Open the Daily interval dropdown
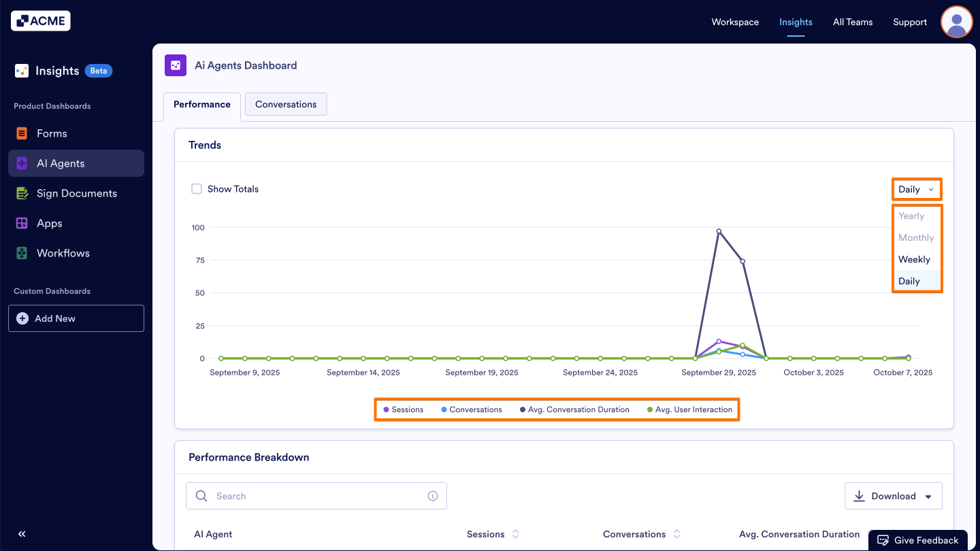The width and height of the screenshot is (980, 551). point(916,189)
